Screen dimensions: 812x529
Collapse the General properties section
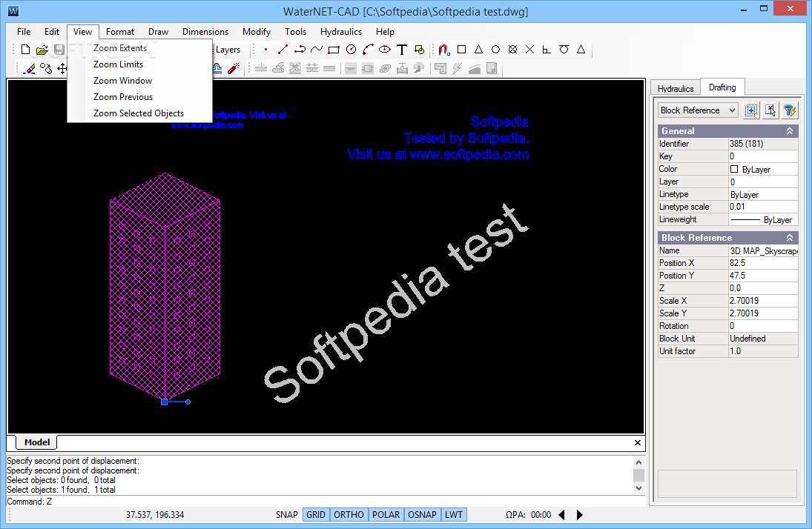790,131
